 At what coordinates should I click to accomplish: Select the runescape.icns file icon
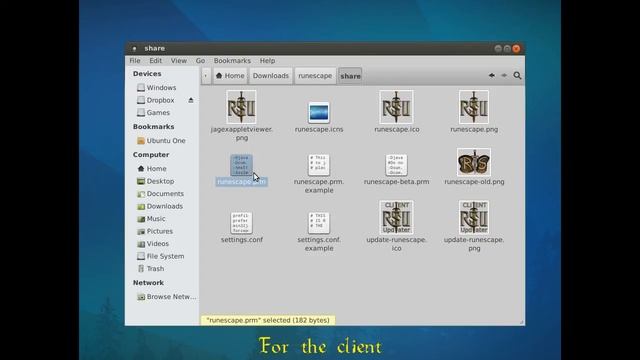click(x=319, y=113)
